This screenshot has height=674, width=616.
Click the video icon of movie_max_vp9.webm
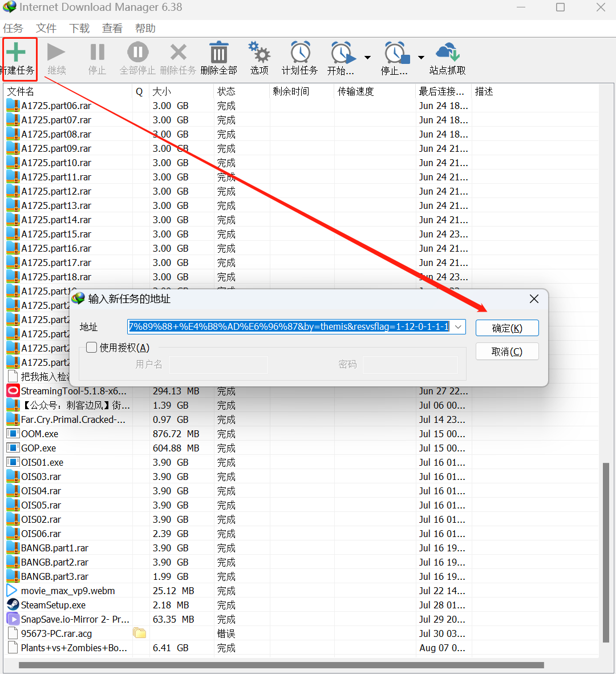coord(12,590)
